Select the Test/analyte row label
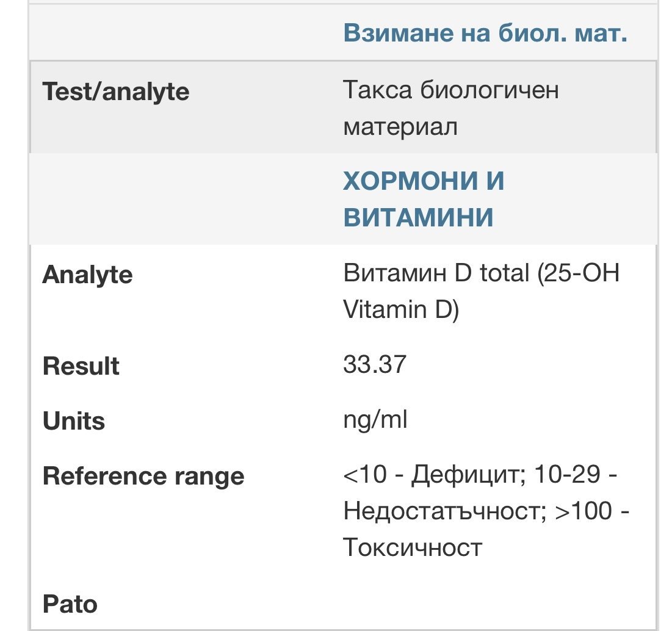The width and height of the screenshot is (672, 631). click(115, 92)
